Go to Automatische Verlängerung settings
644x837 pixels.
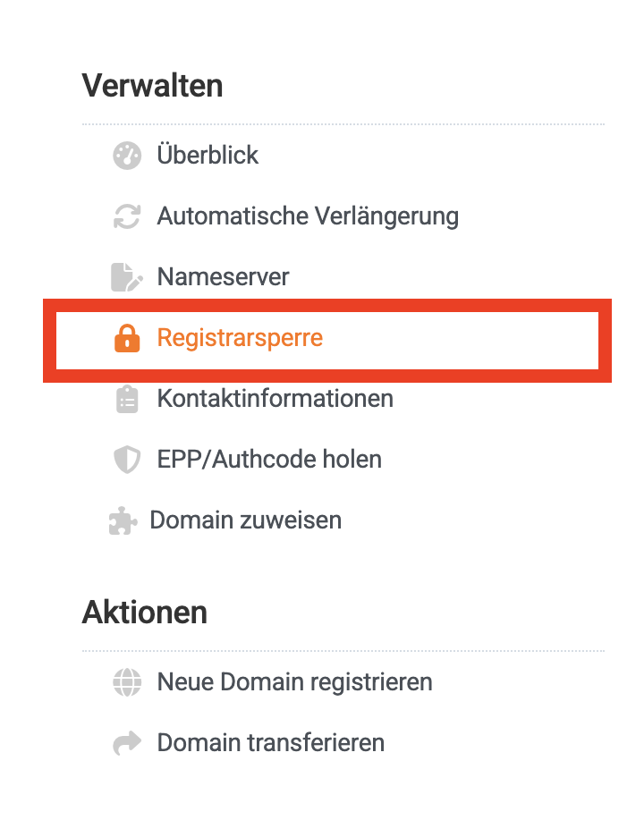click(x=308, y=216)
